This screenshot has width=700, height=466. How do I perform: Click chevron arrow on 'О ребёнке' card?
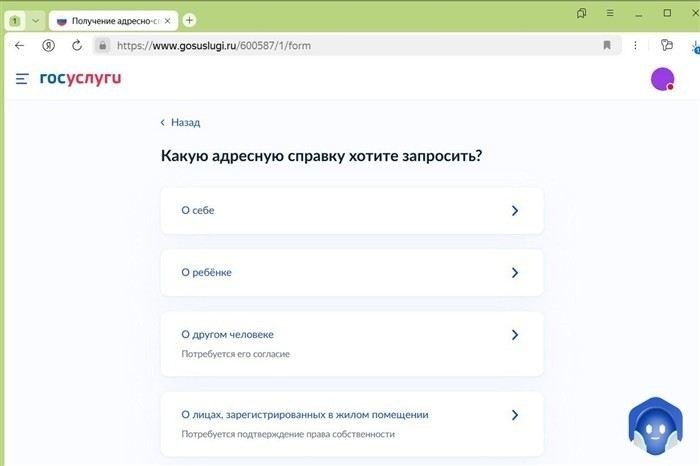pos(515,273)
